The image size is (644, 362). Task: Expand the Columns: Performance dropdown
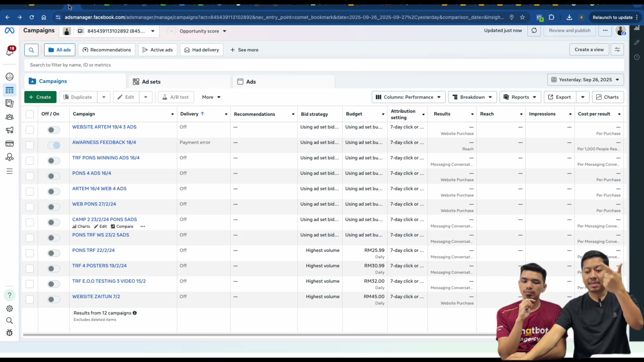pyautogui.click(x=408, y=97)
